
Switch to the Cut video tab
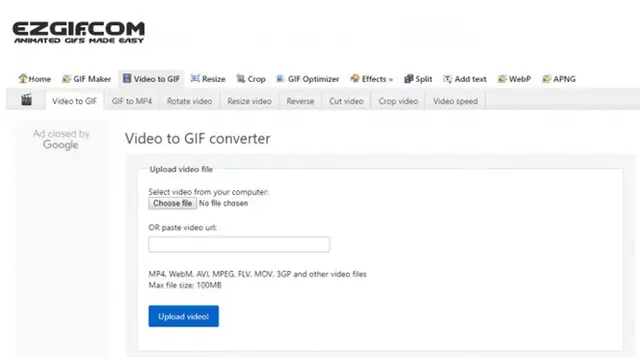[x=346, y=101]
